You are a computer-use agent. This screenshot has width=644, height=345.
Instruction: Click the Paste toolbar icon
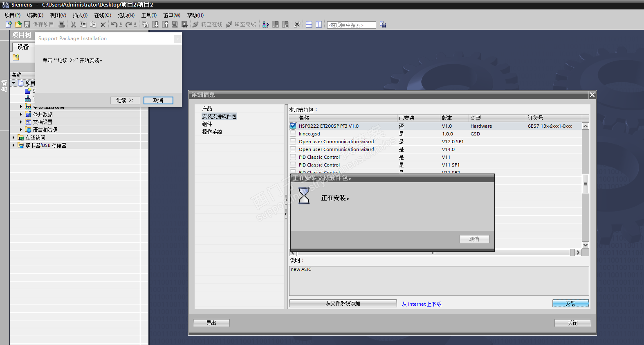(93, 25)
